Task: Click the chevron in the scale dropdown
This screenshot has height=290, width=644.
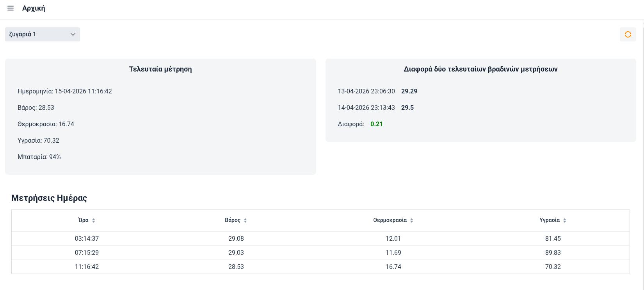Action: (x=73, y=34)
